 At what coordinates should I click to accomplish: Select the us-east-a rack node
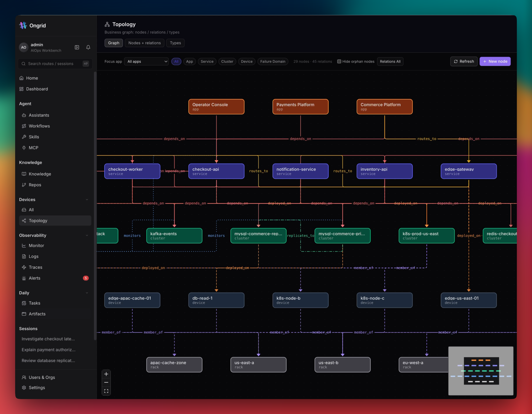point(258,365)
